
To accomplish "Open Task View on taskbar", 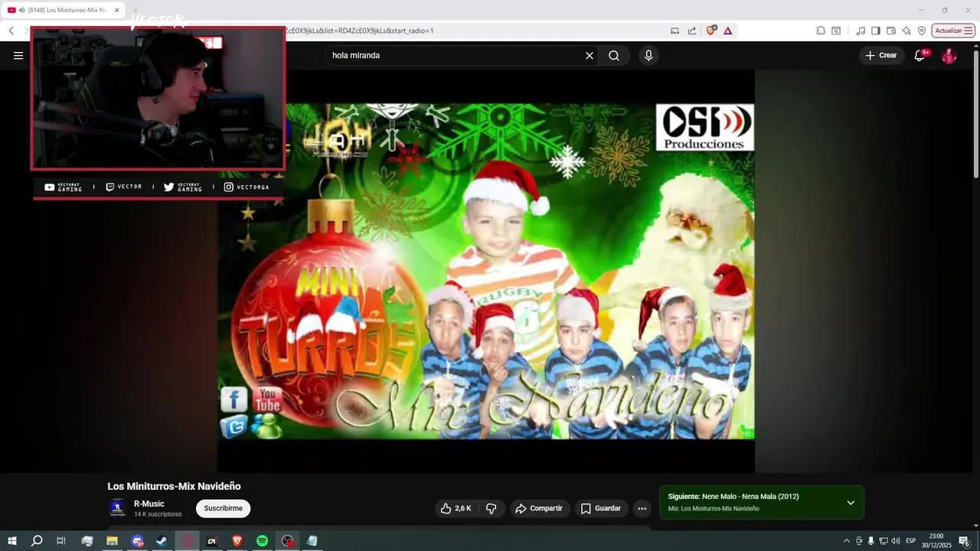I will click(61, 541).
